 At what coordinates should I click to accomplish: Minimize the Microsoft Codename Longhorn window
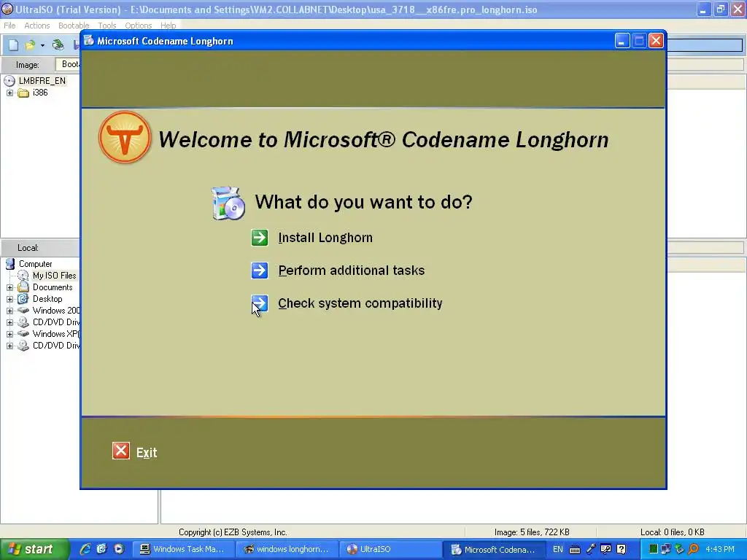click(x=622, y=41)
